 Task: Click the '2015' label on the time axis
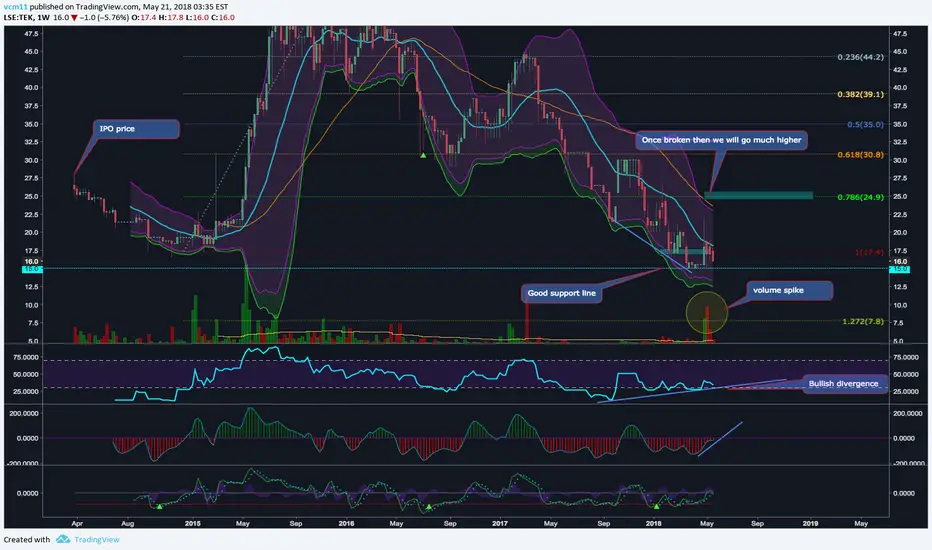click(193, 524)
